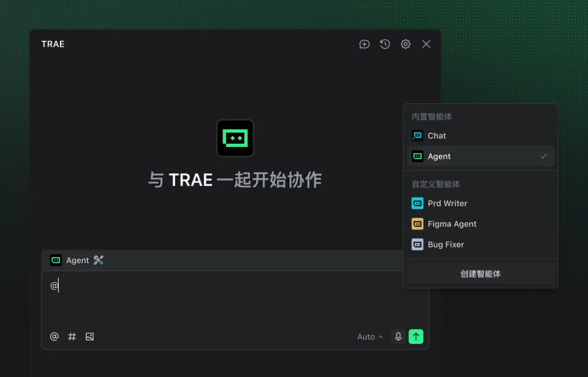
Task: Add context with the # icon
Action: coord(72,337)
